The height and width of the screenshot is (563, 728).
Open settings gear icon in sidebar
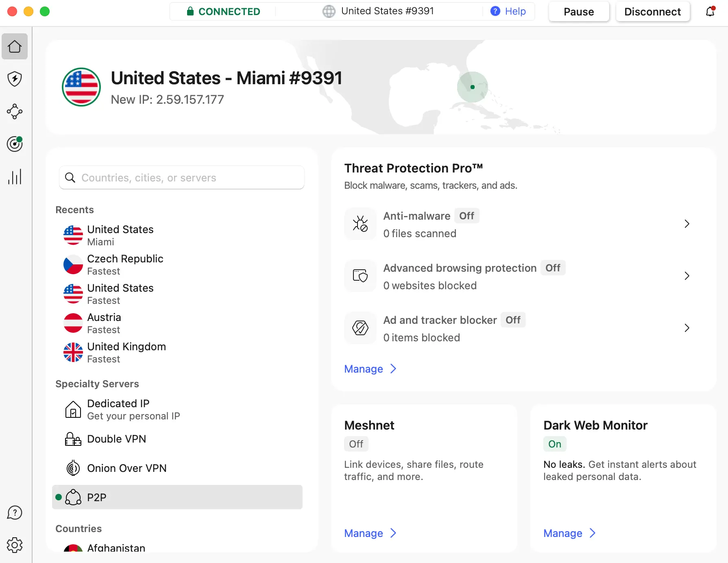[15, 545]
